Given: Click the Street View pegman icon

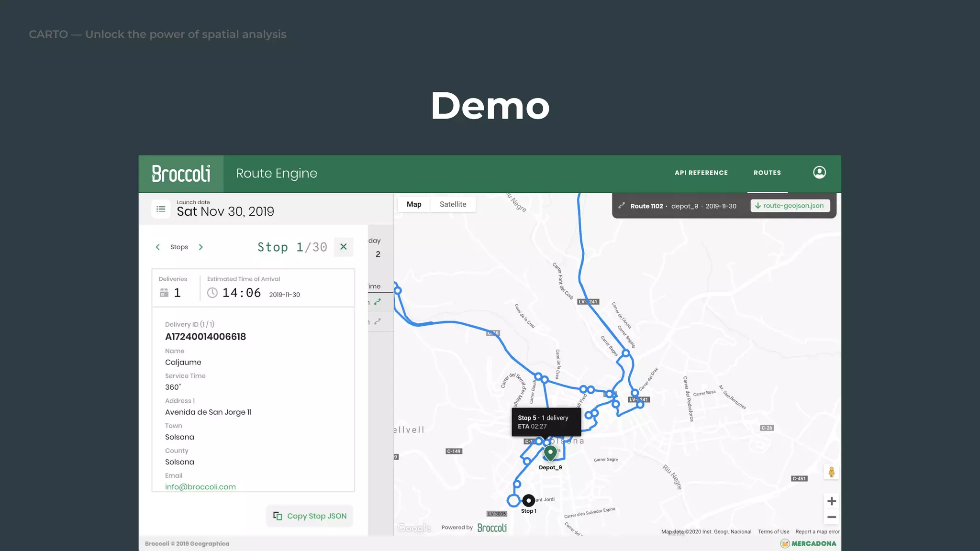Looking at the screenshot, I should pos(832,472).
